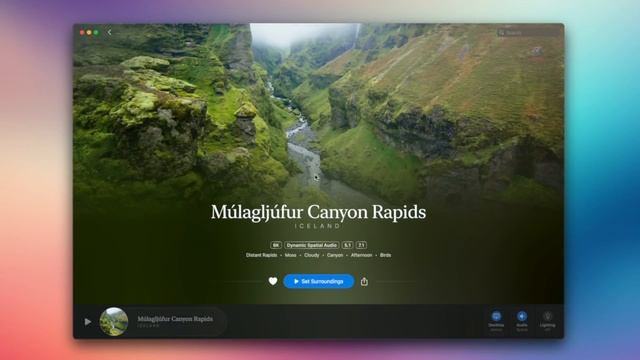Click the Afternoon tag

click(x=361, y=255)
